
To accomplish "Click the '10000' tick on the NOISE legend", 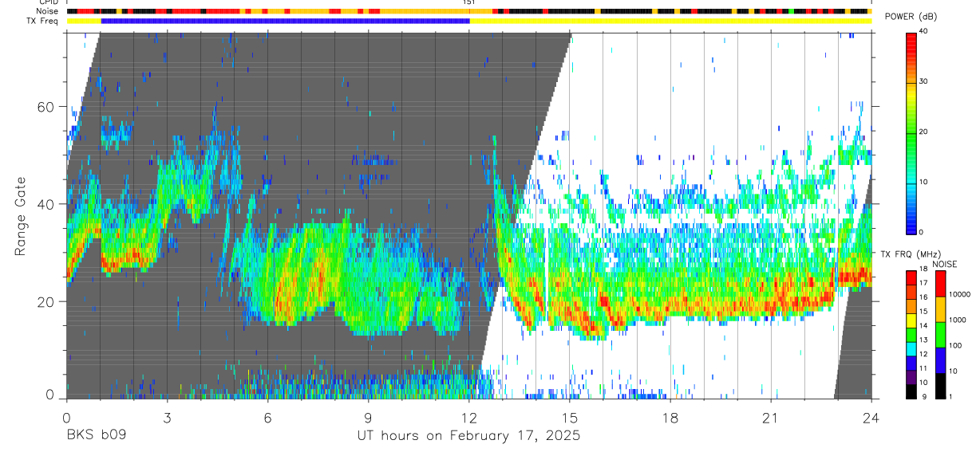I will point(960,296).
